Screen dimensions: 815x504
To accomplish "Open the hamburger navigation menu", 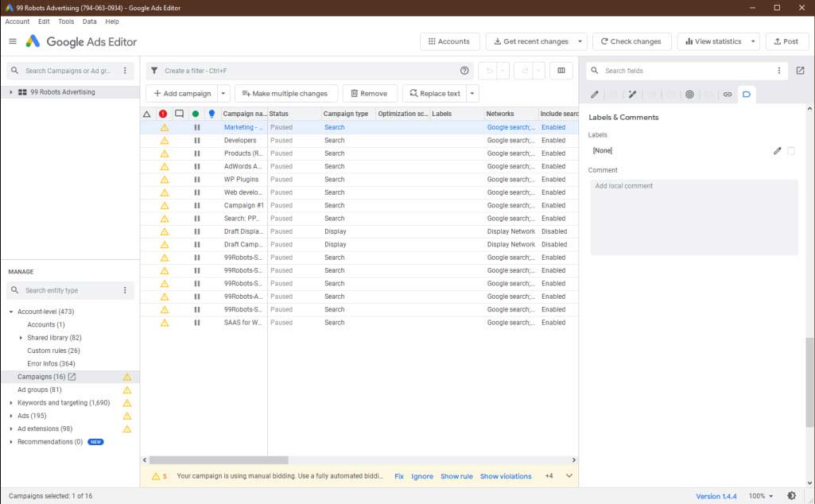I will (13, 41).
